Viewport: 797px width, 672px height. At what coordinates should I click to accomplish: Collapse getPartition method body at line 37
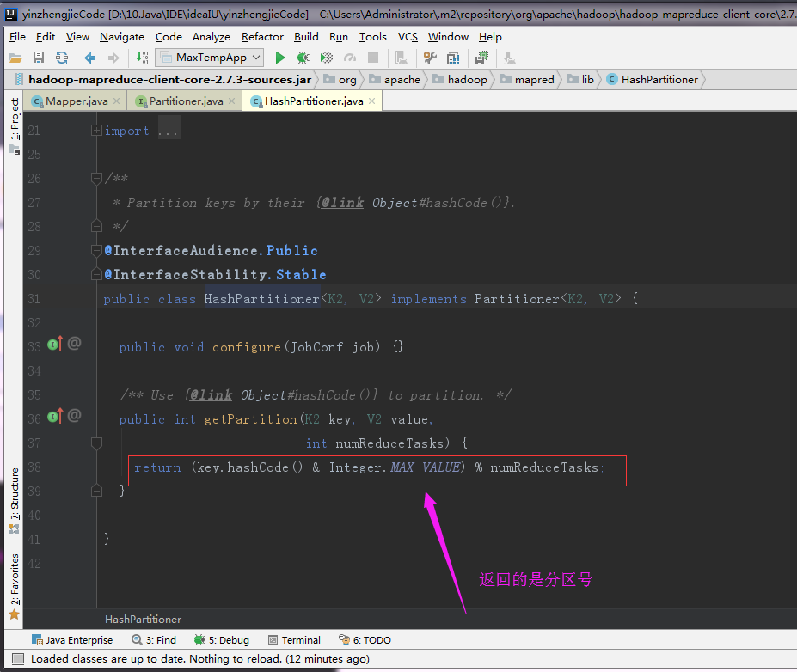(96, 443)
